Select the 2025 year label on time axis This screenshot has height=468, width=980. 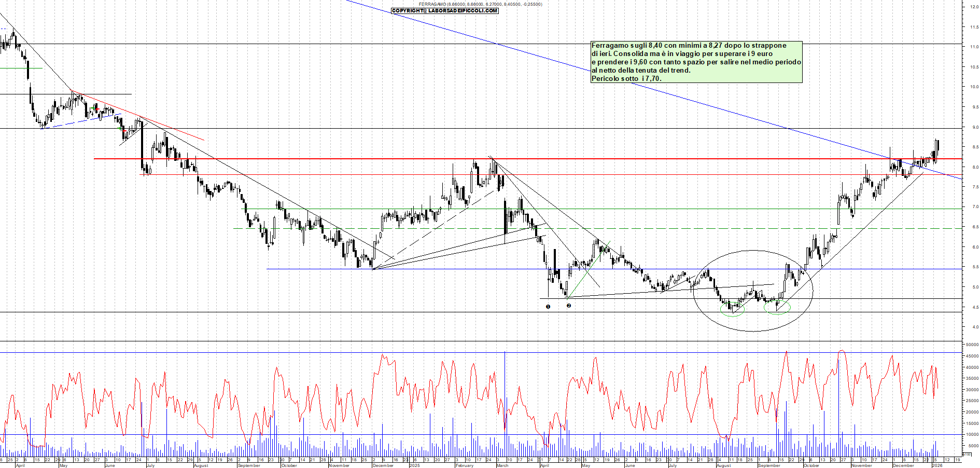pos(414,465)
